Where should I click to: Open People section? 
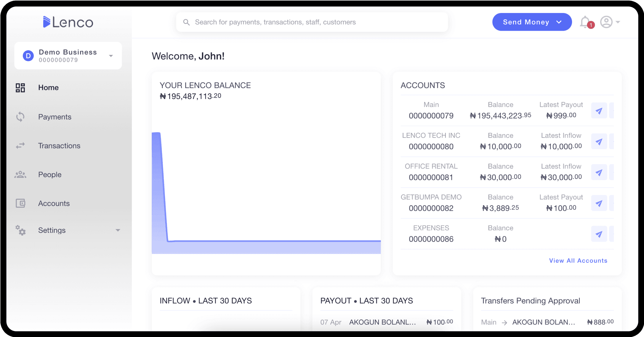click(x=50, y=175)
